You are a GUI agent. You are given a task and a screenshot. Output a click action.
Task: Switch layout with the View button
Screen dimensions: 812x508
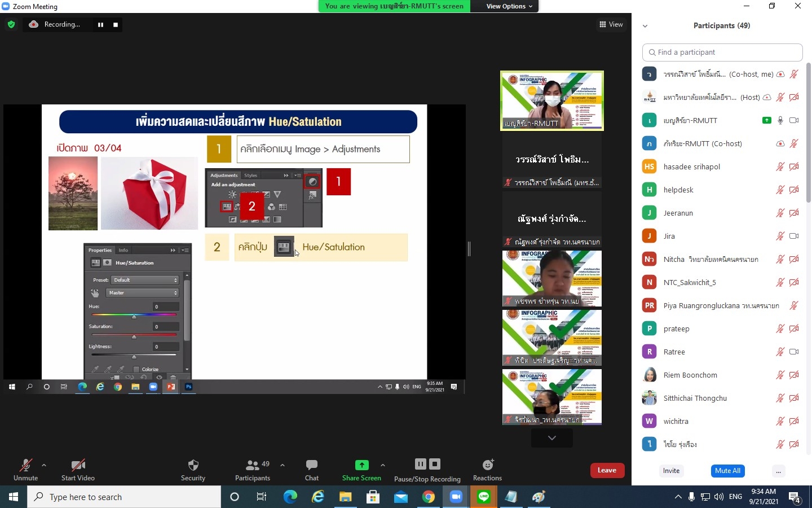click(x=611, y=24)
